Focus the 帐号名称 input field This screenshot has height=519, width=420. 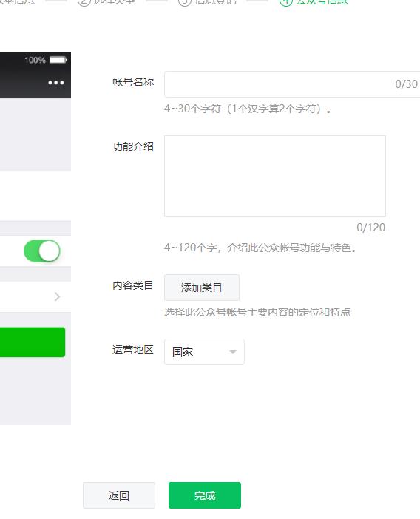click(x=292, y=84)
